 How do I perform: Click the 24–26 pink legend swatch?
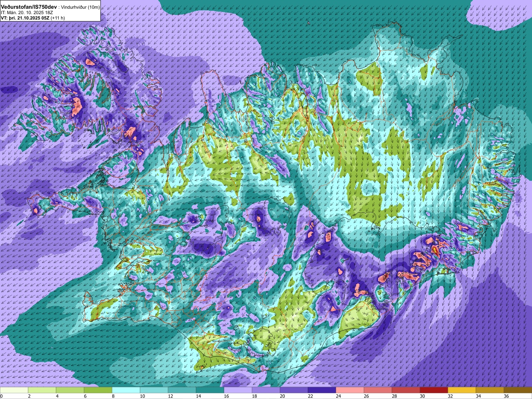pos(350,390)
